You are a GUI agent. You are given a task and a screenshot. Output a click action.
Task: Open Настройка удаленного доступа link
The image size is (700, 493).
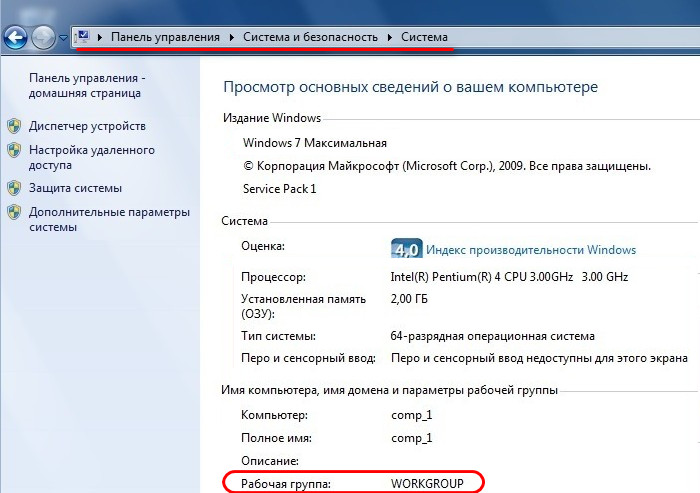pos(92,157)
